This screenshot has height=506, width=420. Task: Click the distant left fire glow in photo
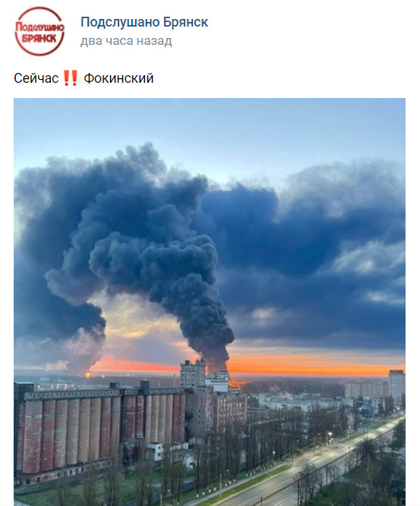pos(87,374)
